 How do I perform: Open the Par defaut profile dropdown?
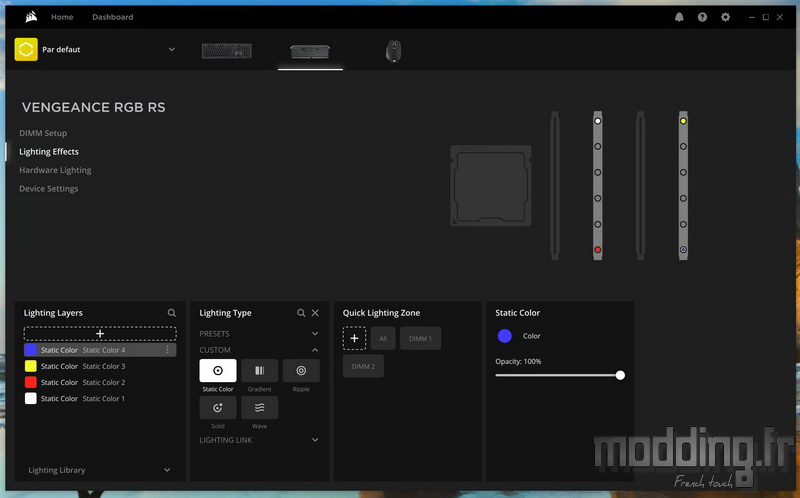(x=171, y=49)
